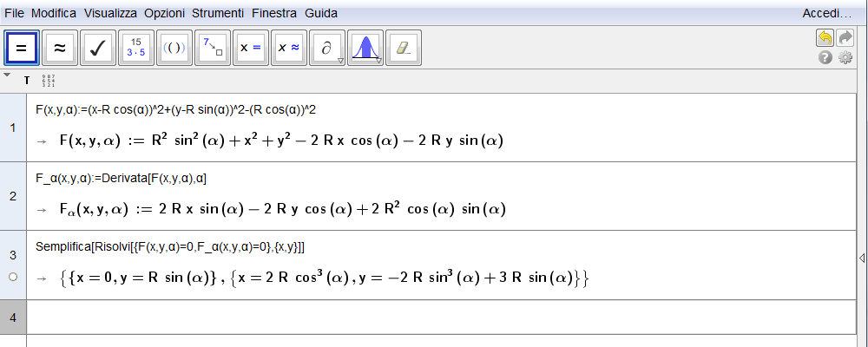Screen dimensions: 868x347
Task: Select the Solve (x =) tool
Action: [x=251, y=48]
